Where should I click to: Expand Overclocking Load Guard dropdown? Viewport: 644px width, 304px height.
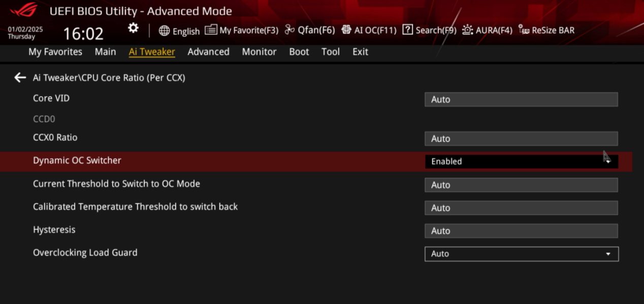click(521, 254)
